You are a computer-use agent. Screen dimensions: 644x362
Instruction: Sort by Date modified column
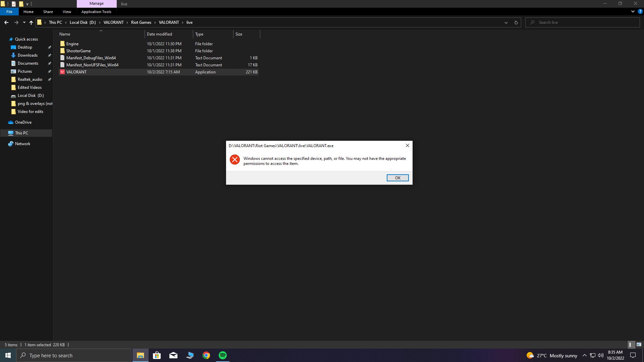tap(169, 34)
